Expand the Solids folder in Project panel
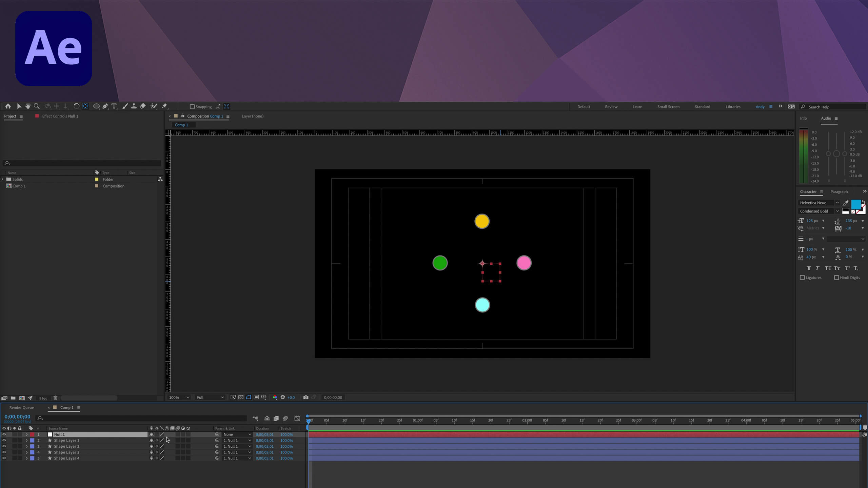The height and width of the screenshot is (488, 868). coord(3,179)
